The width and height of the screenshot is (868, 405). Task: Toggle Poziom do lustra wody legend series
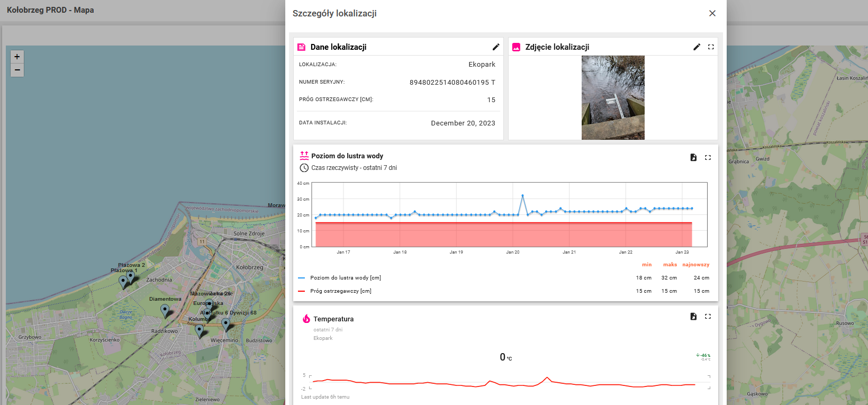[x=345, y=278]
